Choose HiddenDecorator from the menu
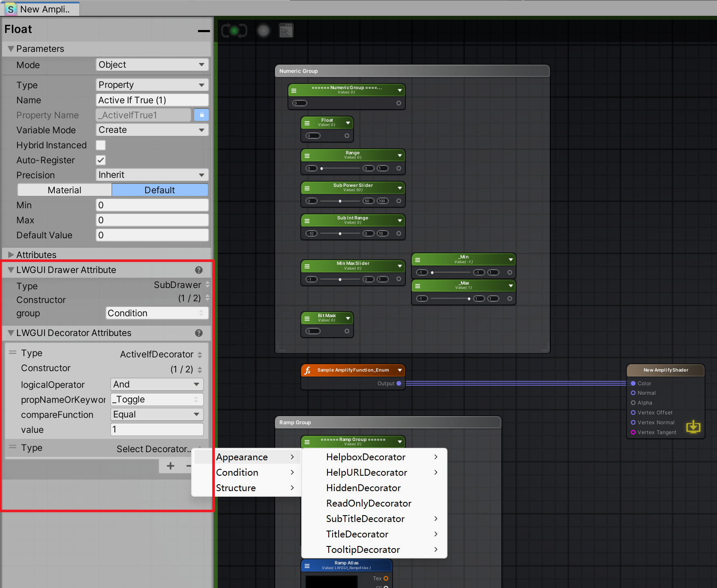717x588 pixels. [x=374, y=488]
